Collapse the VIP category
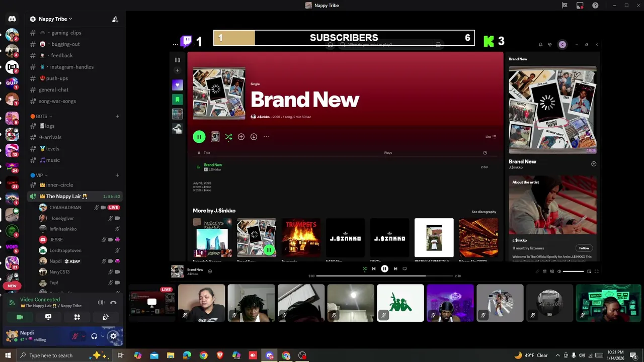Image resolution: width=644 pixels, height=362 pixels. (39, 175)
